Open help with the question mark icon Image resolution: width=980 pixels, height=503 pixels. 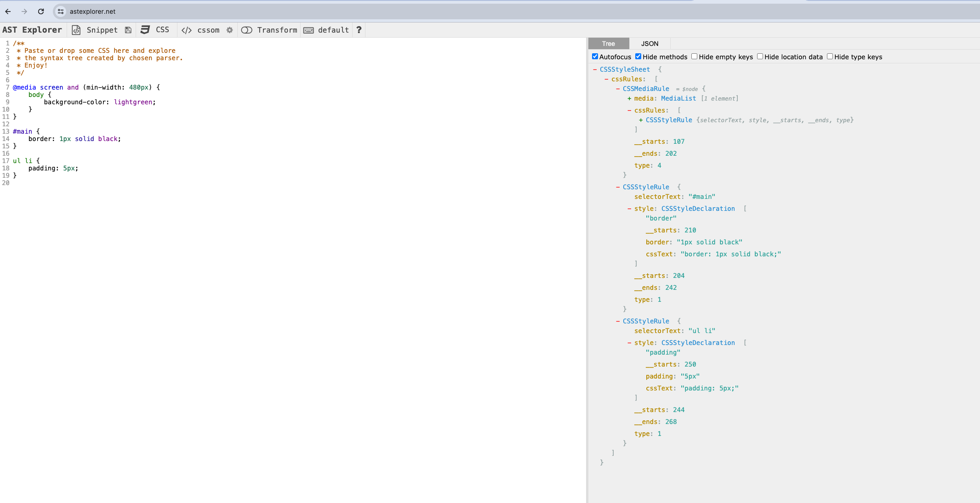[x=359, y=30]
